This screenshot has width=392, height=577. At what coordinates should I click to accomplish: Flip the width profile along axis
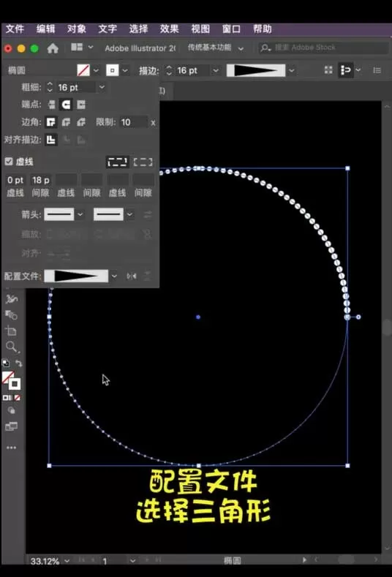pos(132,276)
